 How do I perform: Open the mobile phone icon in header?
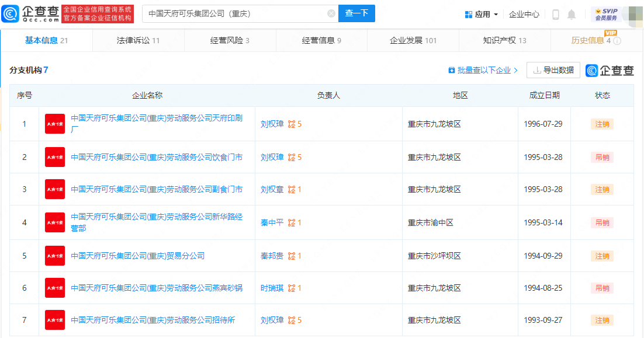click(555, 15)
